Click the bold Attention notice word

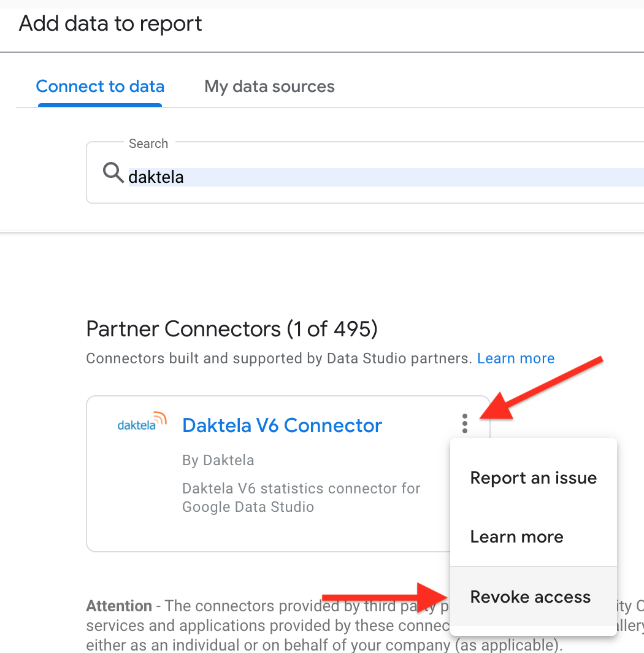pos(119,606)
